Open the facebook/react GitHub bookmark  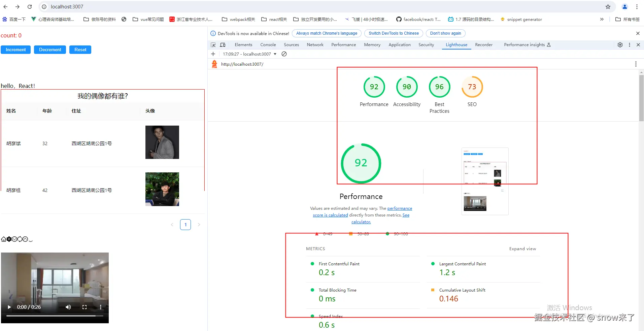(418, 19)
